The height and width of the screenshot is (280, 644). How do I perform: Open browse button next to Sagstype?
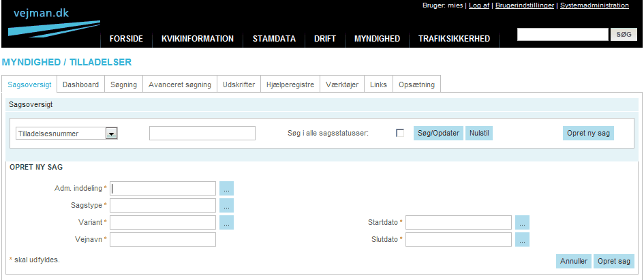pyautogui.click(x=226, y=206)
